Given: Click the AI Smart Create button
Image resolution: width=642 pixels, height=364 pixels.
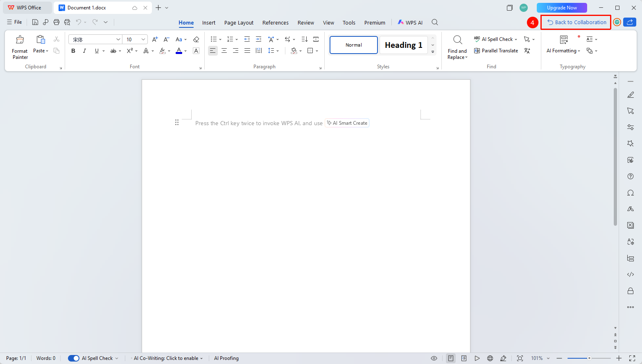Looking at the screenshot, I should click(347, 123).
